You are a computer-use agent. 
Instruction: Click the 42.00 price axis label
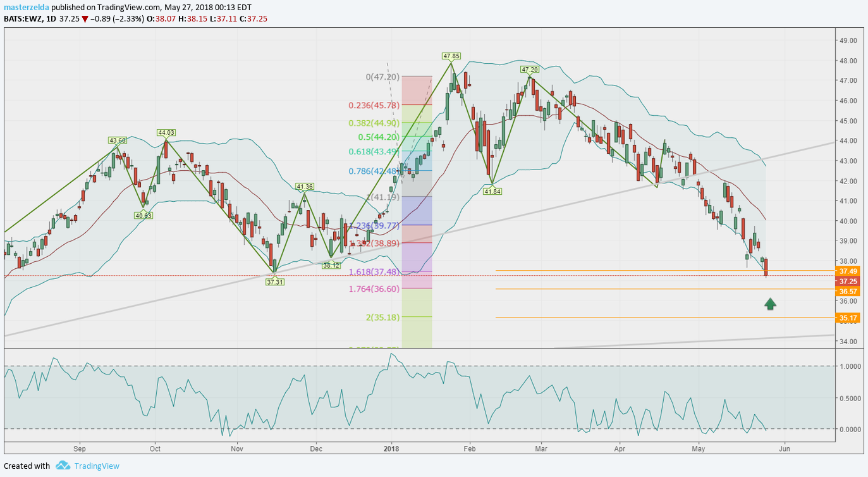[847, 181]
